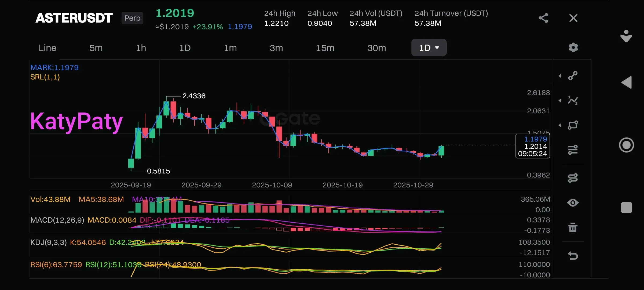Click the ASTERUSDT pair name

[x=74, y=18]
